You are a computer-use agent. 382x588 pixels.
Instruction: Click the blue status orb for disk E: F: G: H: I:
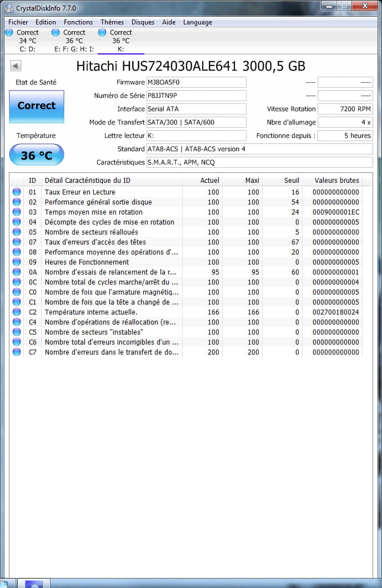[56, 33]
